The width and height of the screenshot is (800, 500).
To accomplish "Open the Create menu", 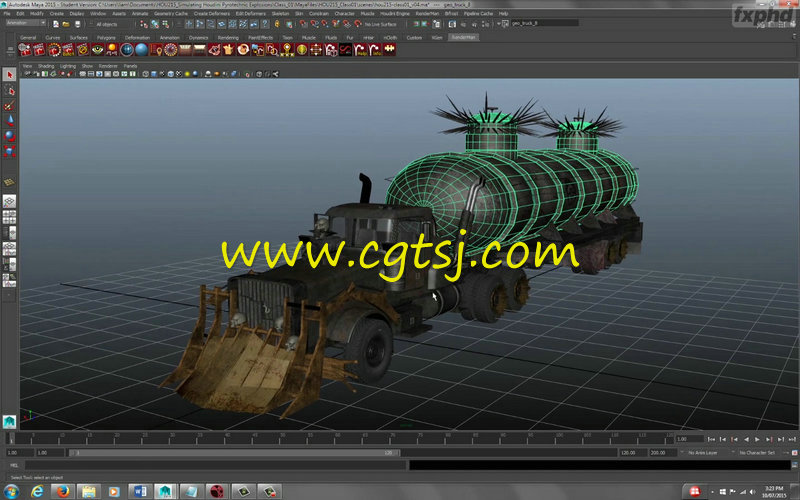I will 57,13.
